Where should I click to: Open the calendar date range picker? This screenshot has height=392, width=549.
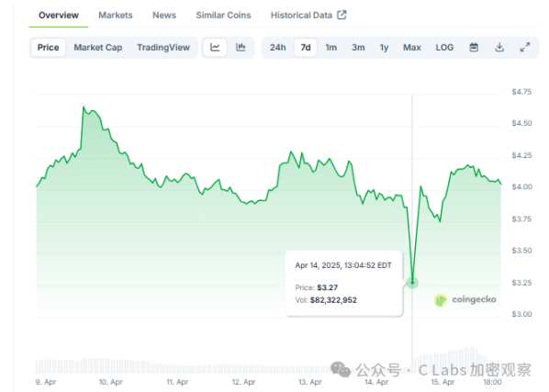coord(474,47)
